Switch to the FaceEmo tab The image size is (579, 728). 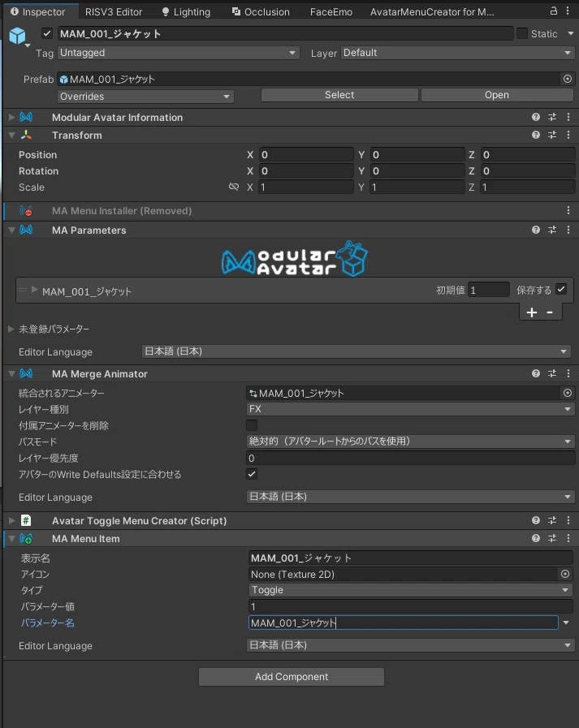(331, 12)
